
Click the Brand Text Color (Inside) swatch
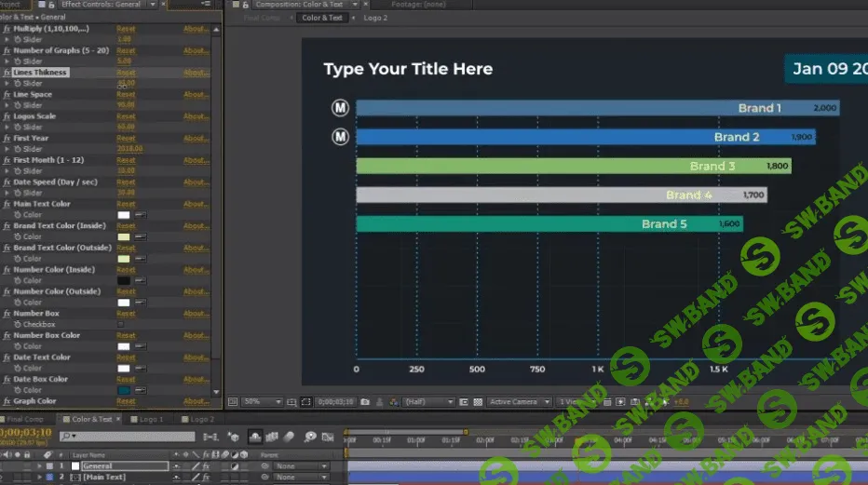(124, 236)
